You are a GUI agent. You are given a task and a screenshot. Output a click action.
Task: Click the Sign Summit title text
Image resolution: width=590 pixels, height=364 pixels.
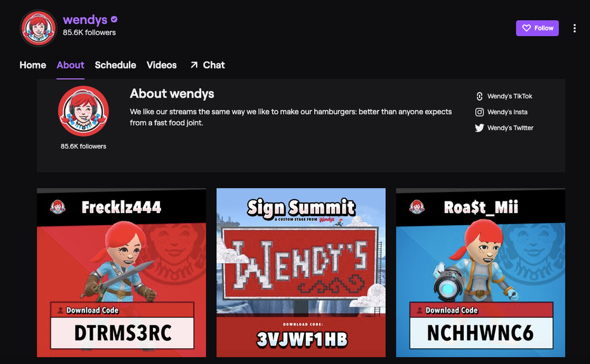[301, 208]
